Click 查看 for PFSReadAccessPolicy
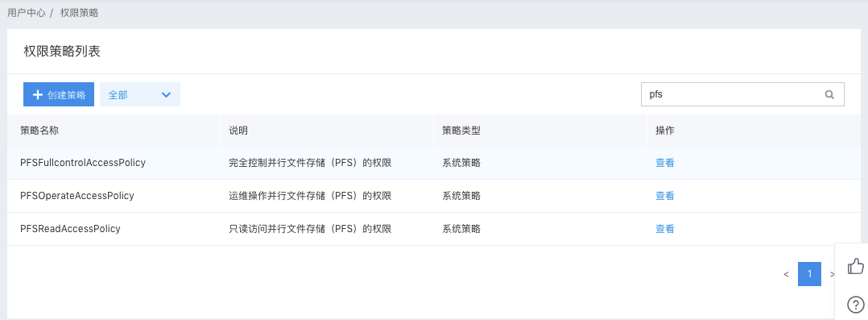 click(665, 228)
